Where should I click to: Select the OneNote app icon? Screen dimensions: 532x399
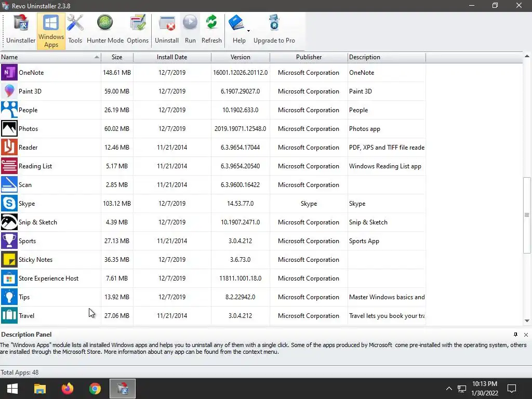pos(9,72)
